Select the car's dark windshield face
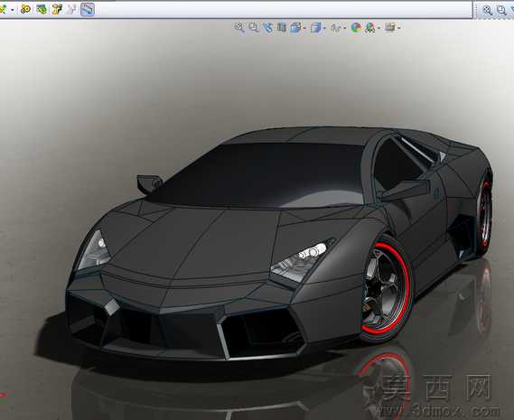The image size is (514, 420). click(x=262, y=175)
